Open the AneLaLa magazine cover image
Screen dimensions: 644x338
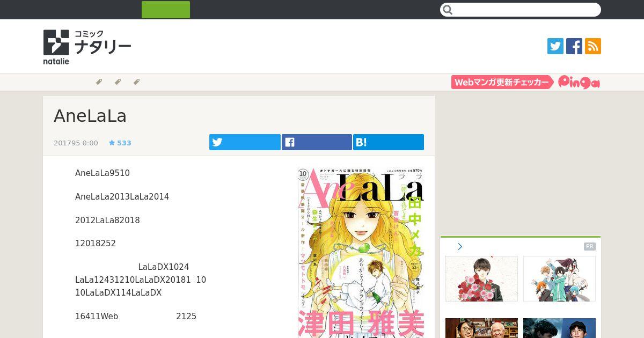pos(361,253)
